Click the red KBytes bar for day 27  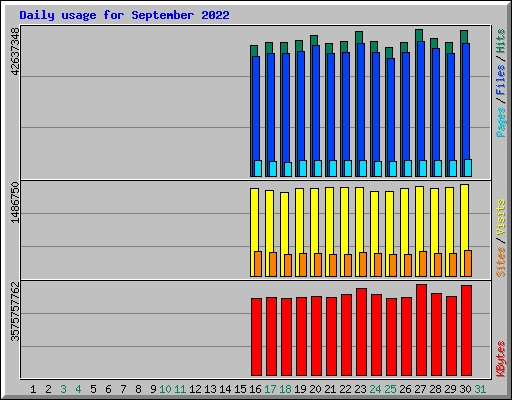point(421,330)
